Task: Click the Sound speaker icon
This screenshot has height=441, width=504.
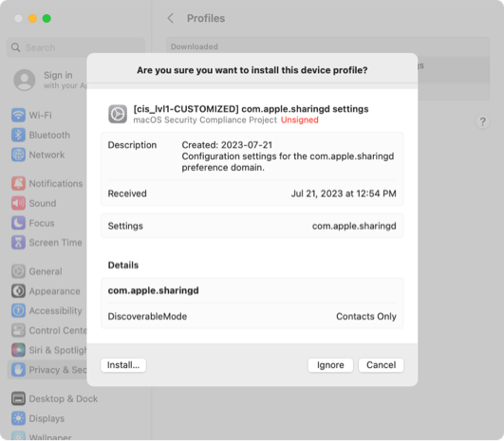Action: point(18,203)
